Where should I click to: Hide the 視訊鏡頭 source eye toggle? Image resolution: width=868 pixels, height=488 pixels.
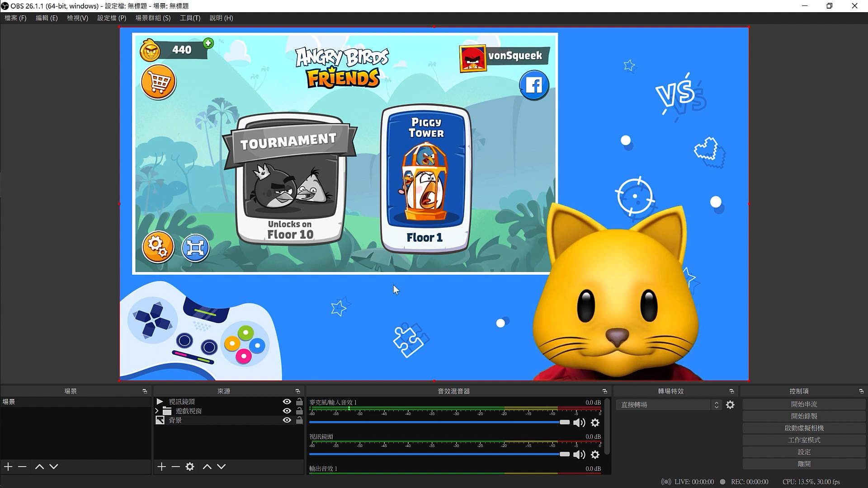[x=287, y=402]
